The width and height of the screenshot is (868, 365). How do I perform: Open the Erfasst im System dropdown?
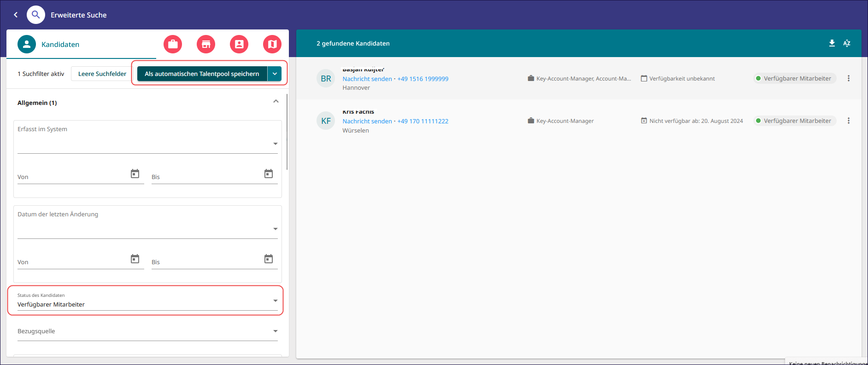[147, 144]
